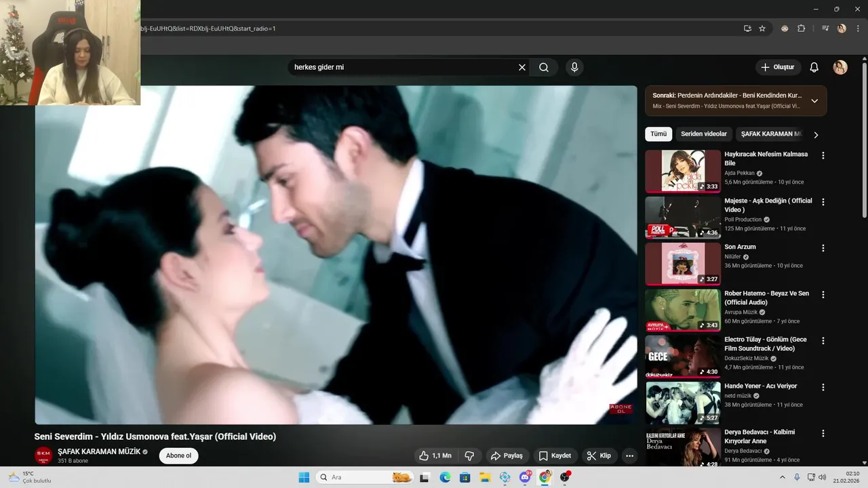Click the Oluştur create button
Image resolution: width=868 pixels, height=488 pixels.
click(778, 67)
